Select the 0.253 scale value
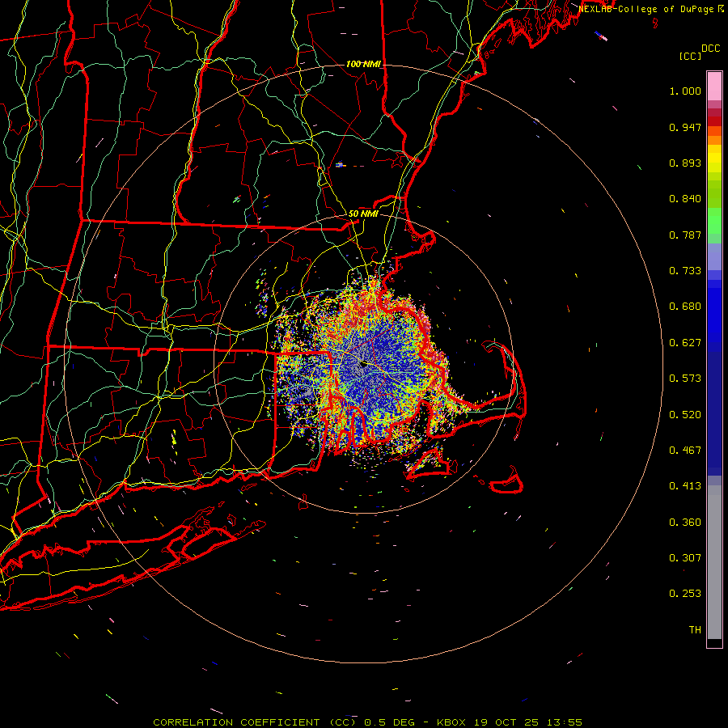 685,594
